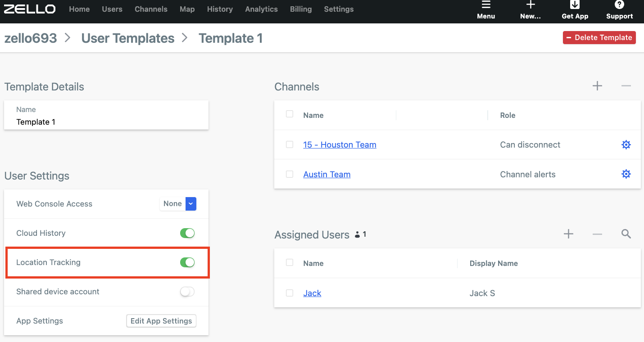Click the Role column header
The height and width of the screenshot is (342, 644).
pyautogui.click(x=508, y=115)
